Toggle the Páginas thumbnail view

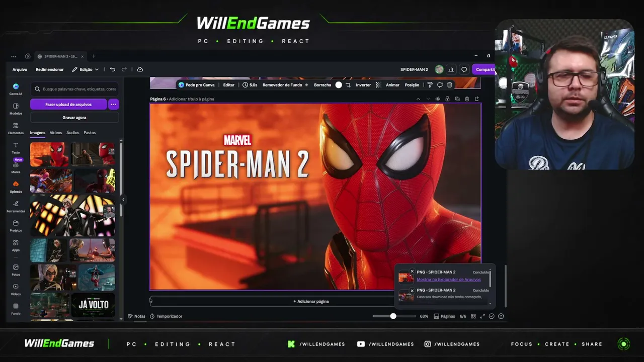tap(444, 316)
